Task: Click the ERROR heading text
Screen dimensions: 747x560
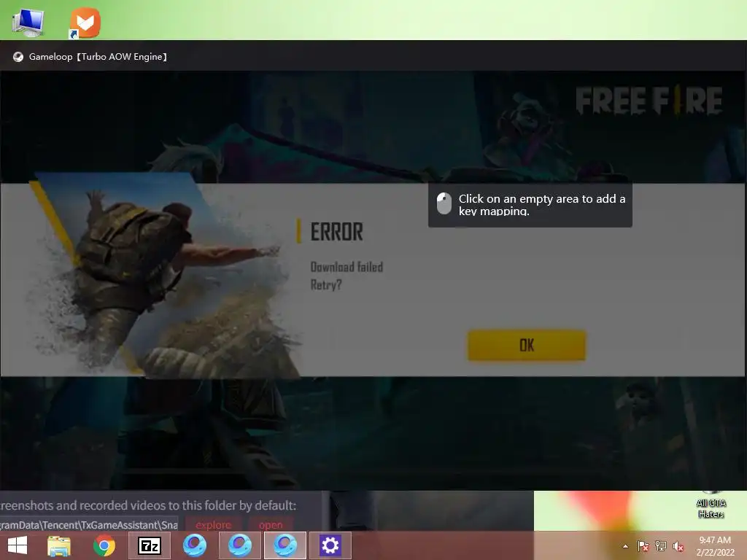Action: click(336, 232)
